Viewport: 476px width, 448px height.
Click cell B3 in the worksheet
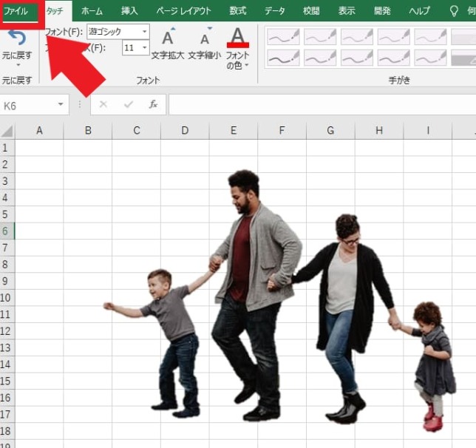pyautogui.click(x=88, y=181)
